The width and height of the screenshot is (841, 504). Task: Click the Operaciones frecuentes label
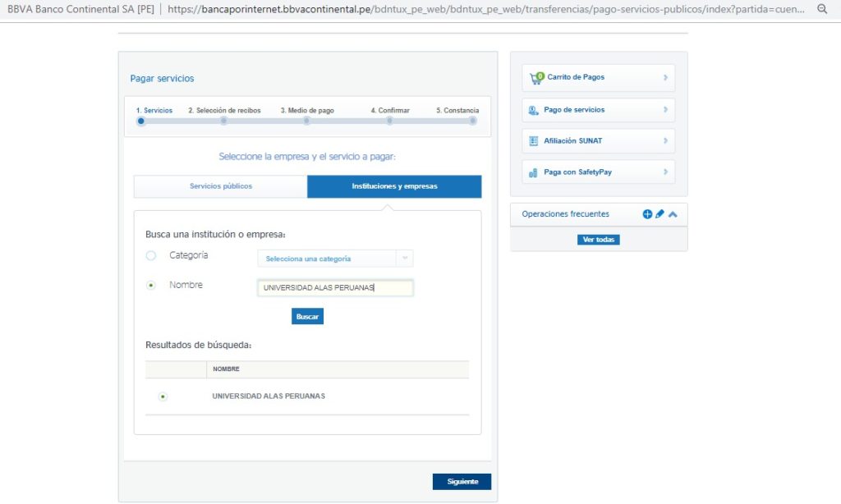point(565,214)
